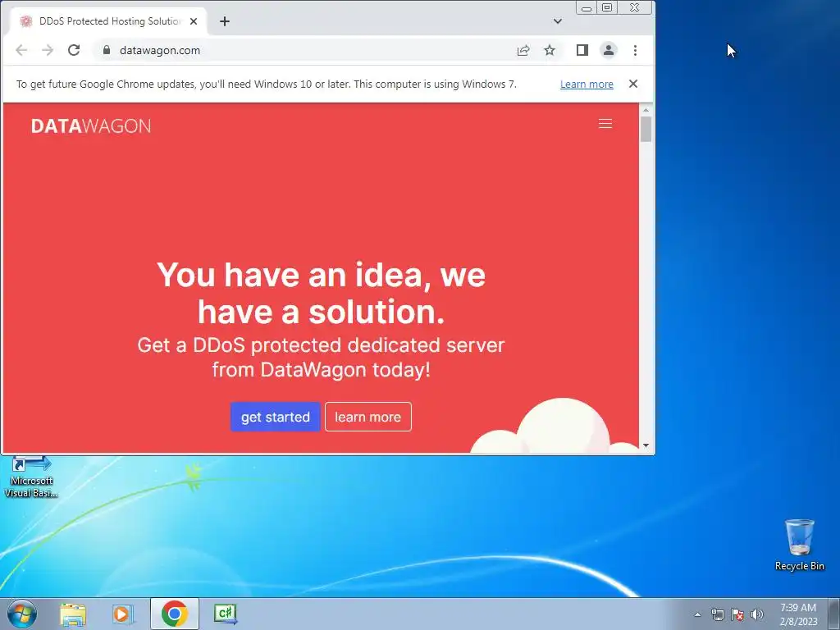
Task: Go back to the previous page in Chrome
Action: click(21, 50)
